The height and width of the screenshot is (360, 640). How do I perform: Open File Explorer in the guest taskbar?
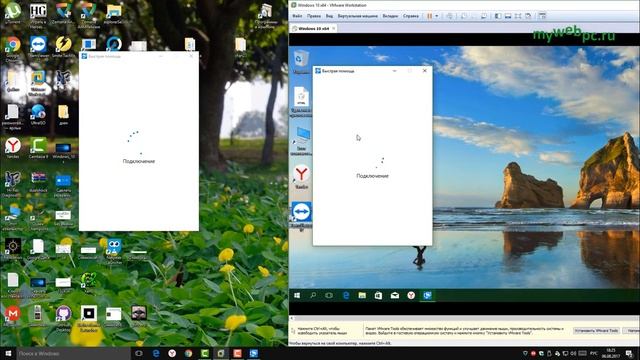[362, 295]
